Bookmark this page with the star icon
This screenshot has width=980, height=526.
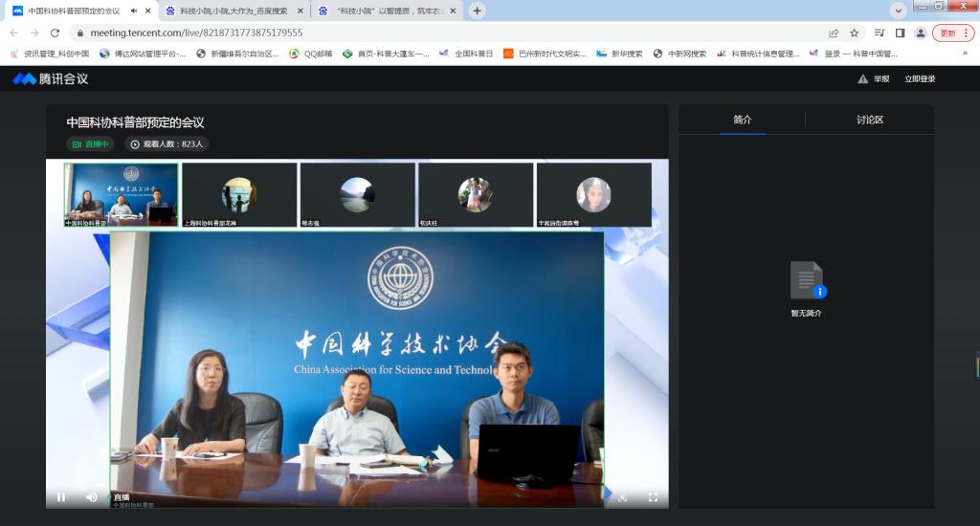click(854, 33)
